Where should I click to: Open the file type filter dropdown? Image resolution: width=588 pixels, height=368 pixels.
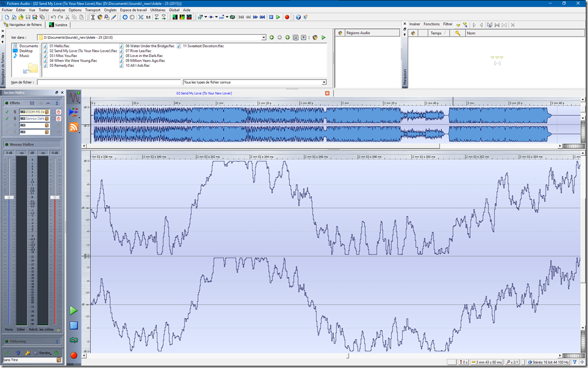[x=324, y=82]
